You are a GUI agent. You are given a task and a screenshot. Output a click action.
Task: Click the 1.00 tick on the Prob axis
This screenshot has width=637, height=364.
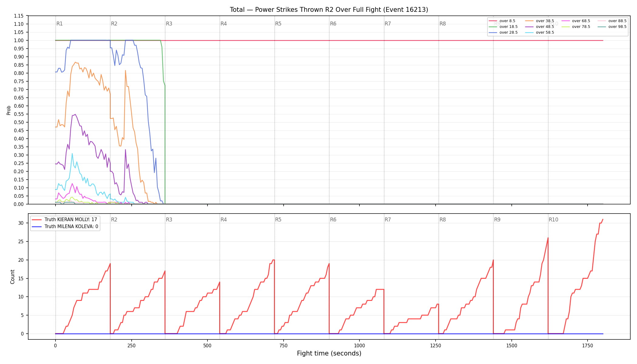[19, 40]
